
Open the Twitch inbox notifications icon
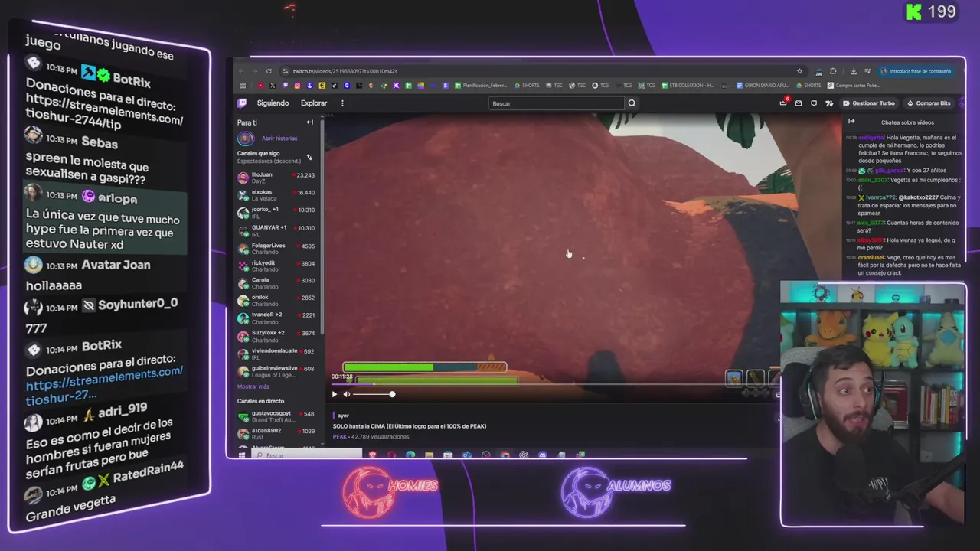coord(799,103)
